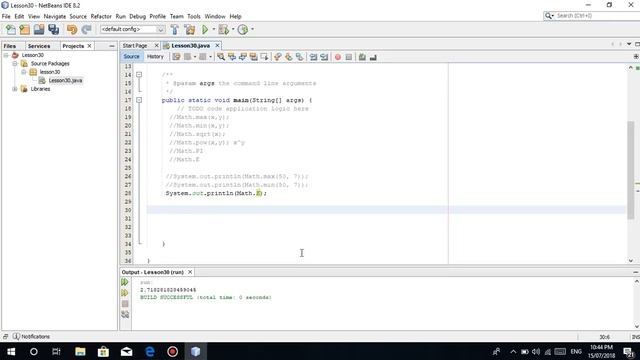Toggle Highlight Search in editor toolbar
Screen dimensions: 640x360
[253, 57]
